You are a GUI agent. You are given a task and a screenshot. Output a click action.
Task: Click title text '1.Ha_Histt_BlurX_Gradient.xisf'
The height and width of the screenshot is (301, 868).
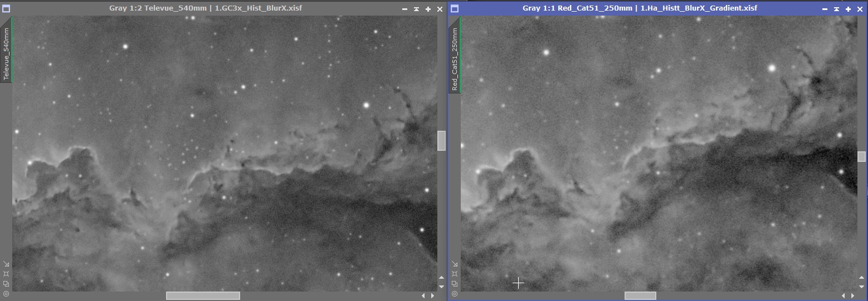point(699,9)
